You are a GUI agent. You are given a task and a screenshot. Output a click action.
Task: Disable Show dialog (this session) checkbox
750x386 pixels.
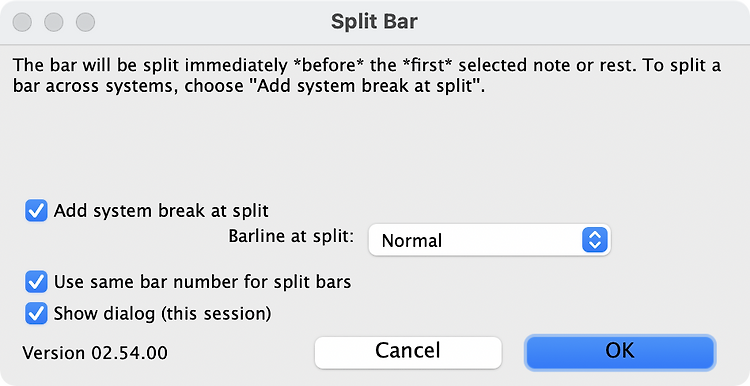[x=36, y=314]
